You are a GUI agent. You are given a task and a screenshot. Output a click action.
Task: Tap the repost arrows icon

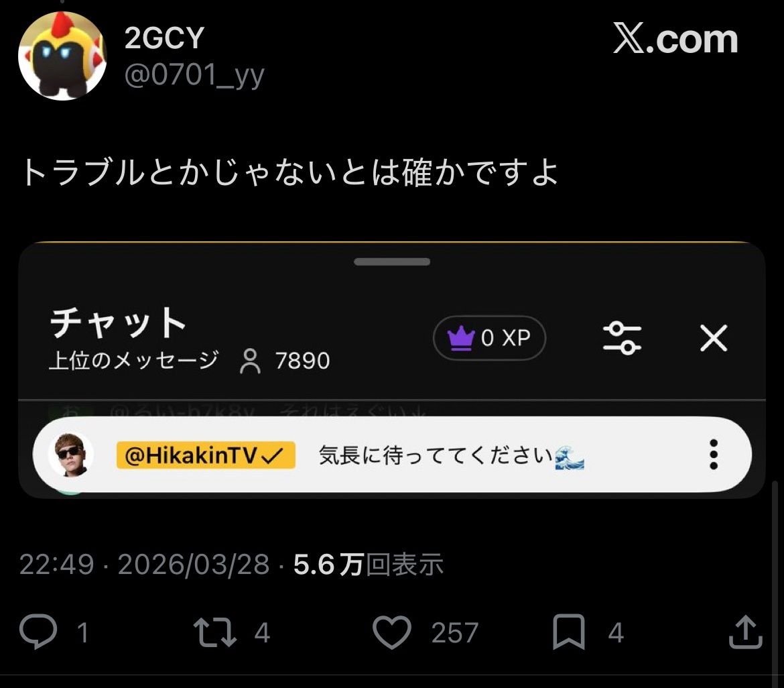(214, 632)
